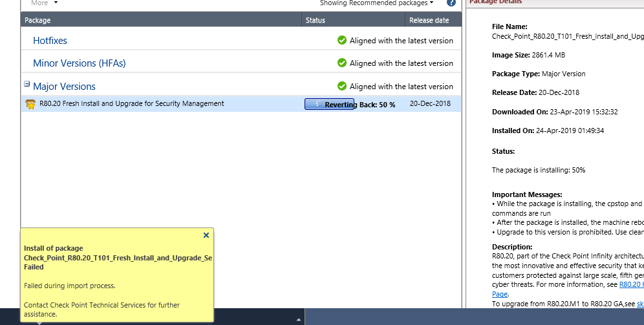644x325 pixels.
Task: Click 'Contact Check Point Technical Services' text
Action: click(102, 309)
